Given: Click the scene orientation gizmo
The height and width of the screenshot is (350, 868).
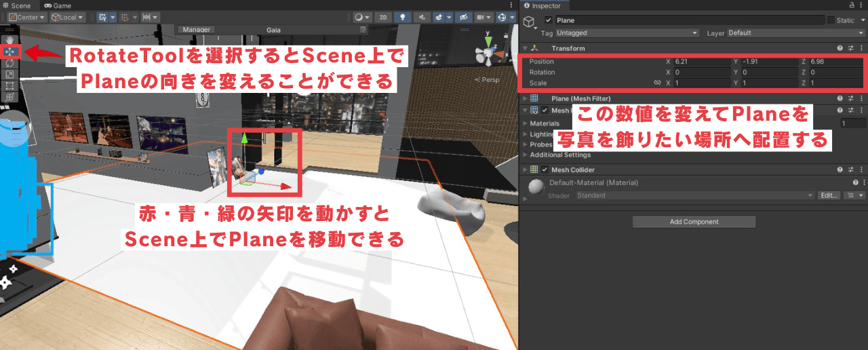Looking at the screenshot, I should (x=487, y=53).
